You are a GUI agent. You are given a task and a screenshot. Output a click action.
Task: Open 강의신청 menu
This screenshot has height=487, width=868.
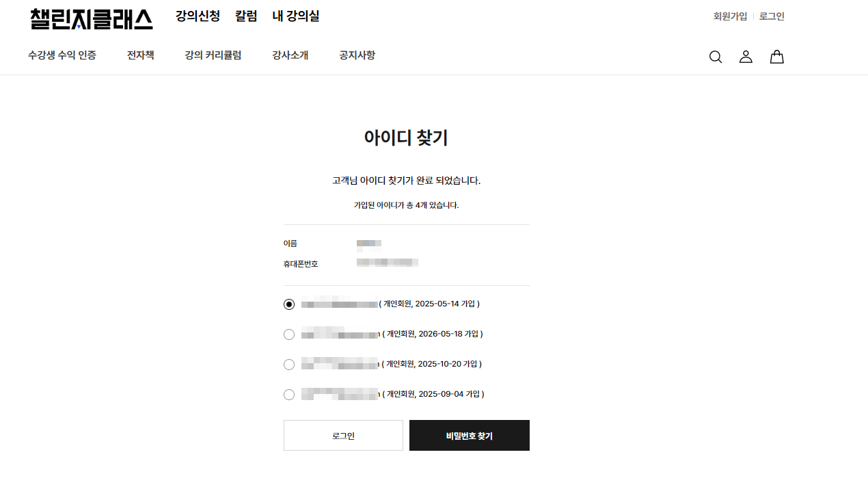click(x=198, y=16)
